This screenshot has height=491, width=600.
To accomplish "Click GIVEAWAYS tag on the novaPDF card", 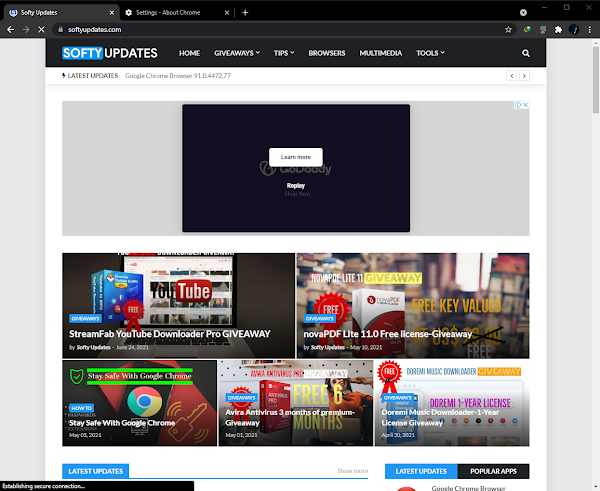I will click(320, 318).
